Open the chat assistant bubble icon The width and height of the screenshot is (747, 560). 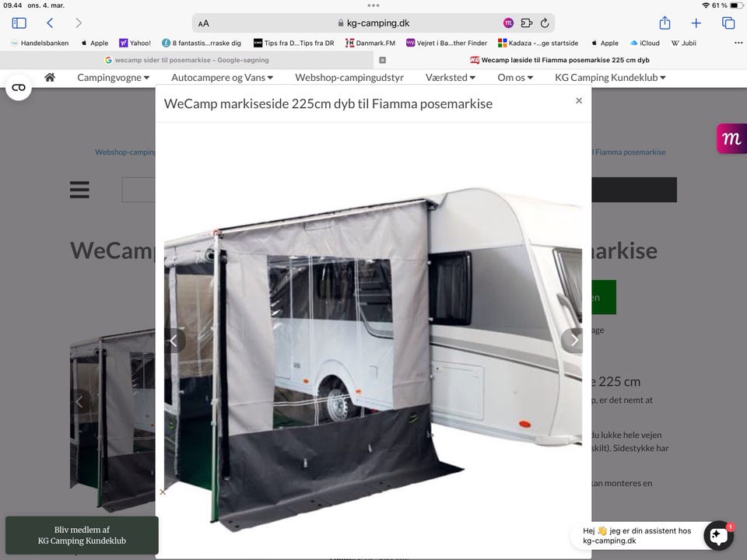[x=717, y=535]
